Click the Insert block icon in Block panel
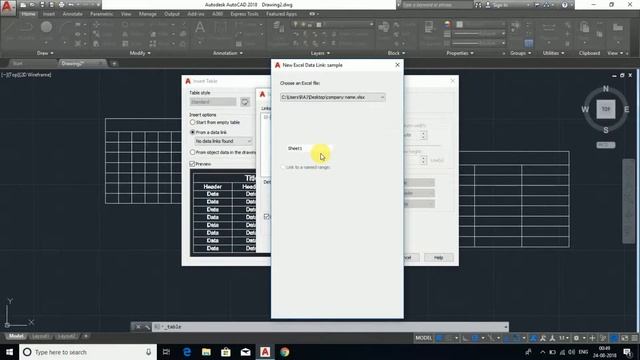The height and width of the screenshot is (360, 640). coord(384,27)
